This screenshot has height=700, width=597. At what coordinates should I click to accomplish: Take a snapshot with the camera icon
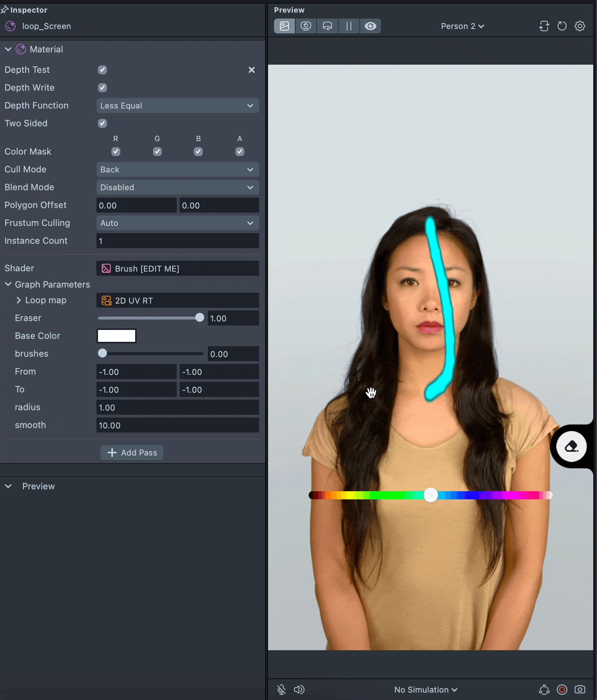click(x=580, y=690)
